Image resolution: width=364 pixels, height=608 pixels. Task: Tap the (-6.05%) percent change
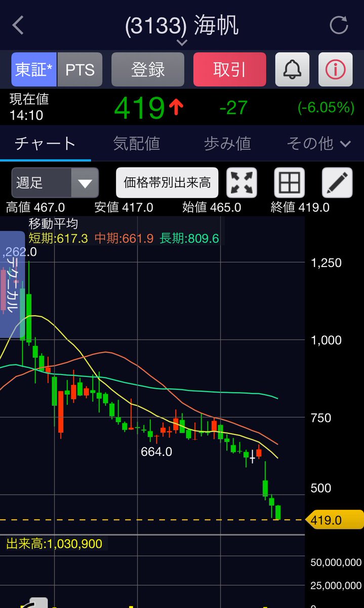(x=326, y=107)
